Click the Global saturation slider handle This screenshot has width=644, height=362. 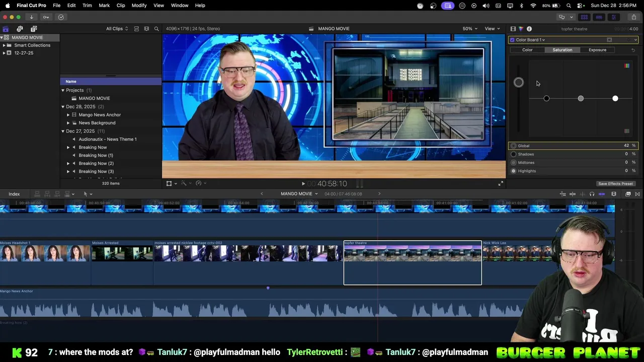pos(519,82)
